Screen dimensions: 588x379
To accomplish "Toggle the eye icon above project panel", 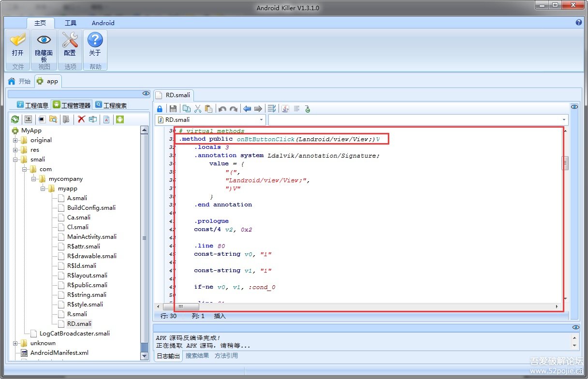I will point(146,93).
